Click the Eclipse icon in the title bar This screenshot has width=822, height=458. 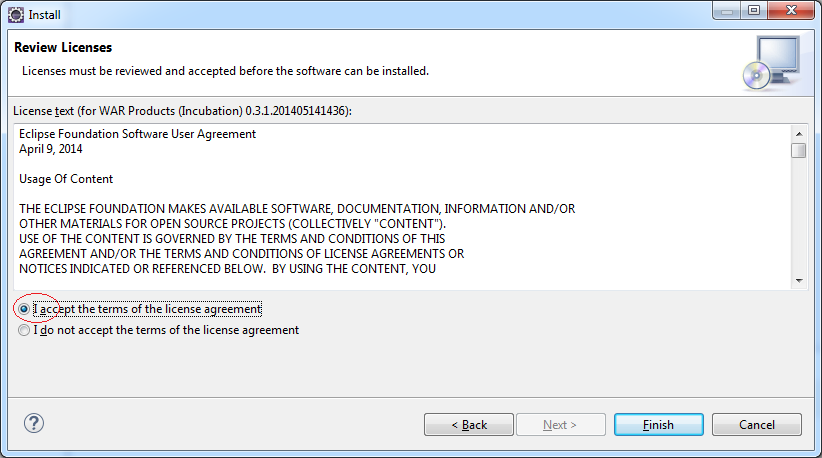tap(16, 15)
